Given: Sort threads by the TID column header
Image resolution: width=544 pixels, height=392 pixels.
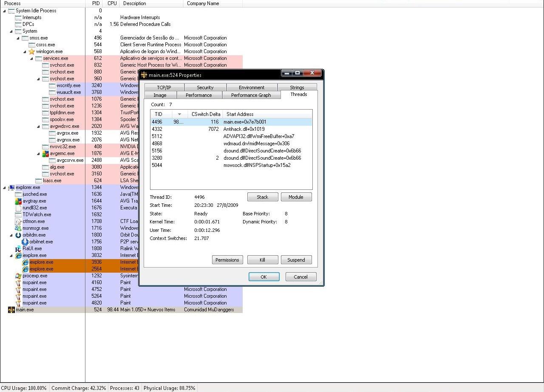Looking at the screenshot, I should click(161, 114).
